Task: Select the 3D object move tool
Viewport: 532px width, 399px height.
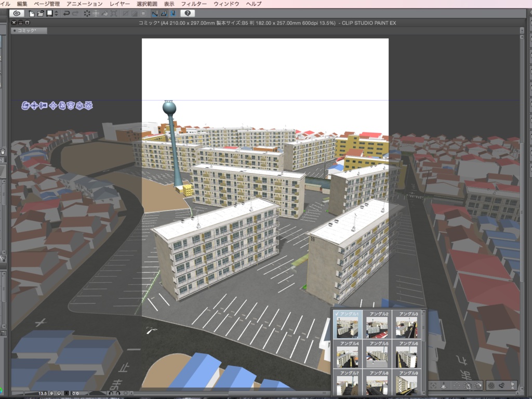Action: point(53,107)
